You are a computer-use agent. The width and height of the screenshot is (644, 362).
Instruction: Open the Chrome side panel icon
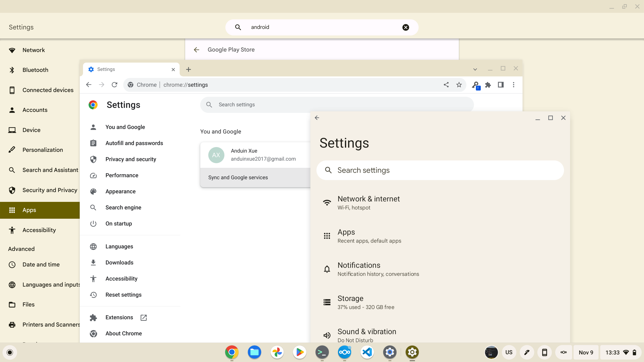tap(501, 85)
